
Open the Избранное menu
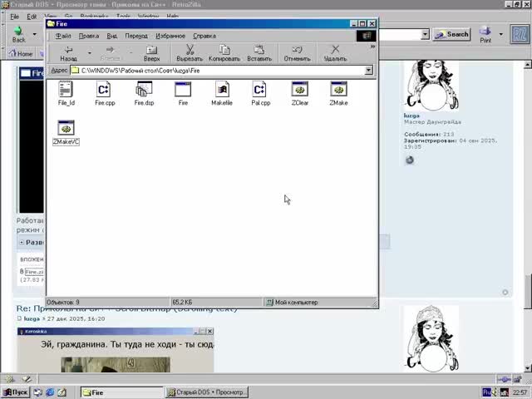pyautogui.click(x=170, y=36)
